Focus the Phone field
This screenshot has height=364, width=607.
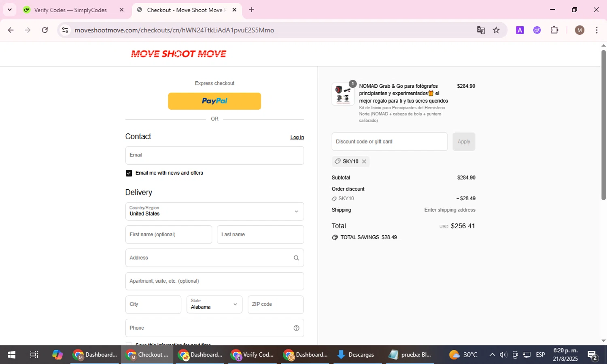[214, 328]
